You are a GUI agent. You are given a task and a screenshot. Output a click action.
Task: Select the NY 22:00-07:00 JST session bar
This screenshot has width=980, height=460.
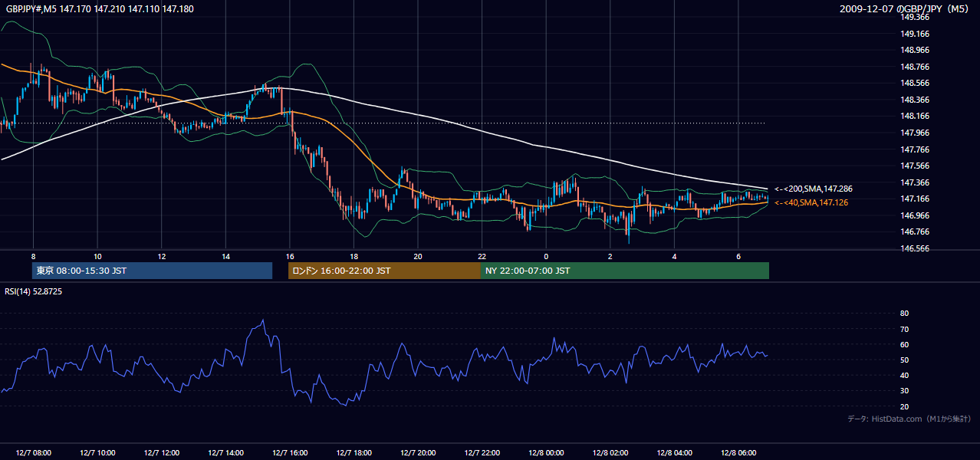(625, 271)
